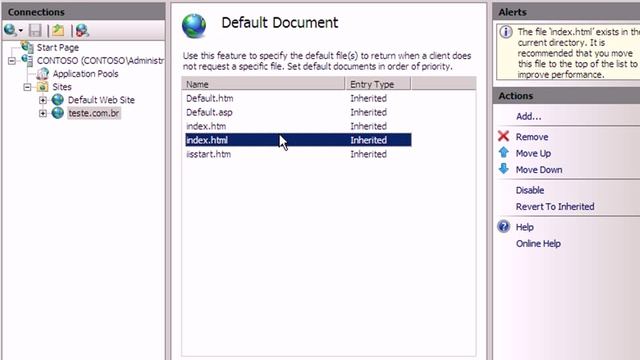Viewport: 640px width, 360px height.
Task: Click the delete connection icon in Connections toolbar
Action: pyautogui.click(x=82, y=30)
